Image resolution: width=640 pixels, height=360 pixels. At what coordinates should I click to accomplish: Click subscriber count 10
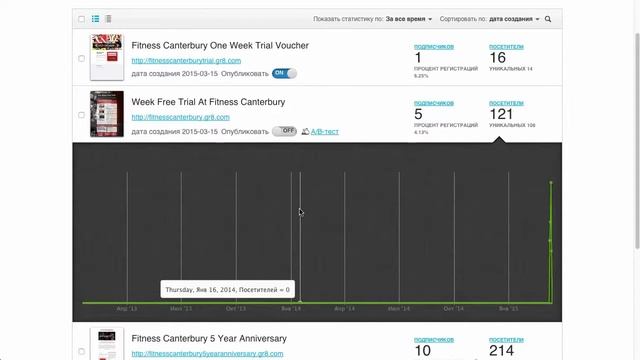[x=422, y=351]
